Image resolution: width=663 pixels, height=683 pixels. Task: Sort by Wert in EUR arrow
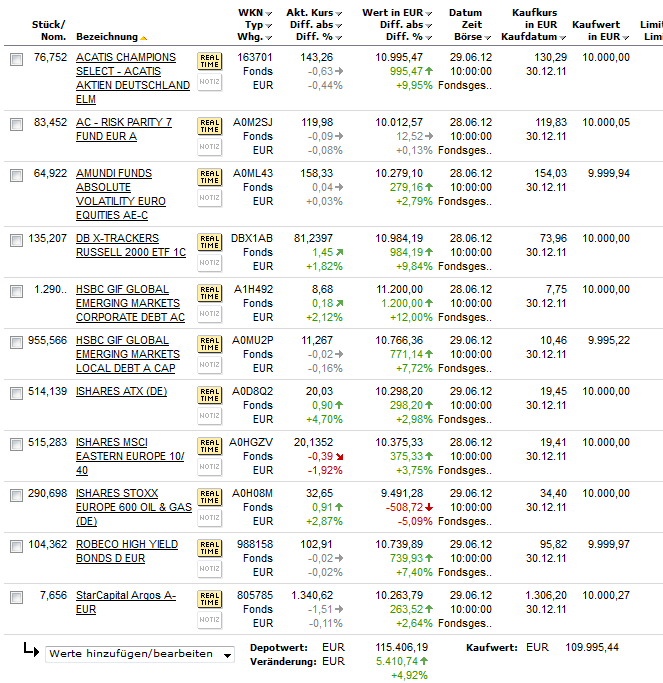pos(429,14)
